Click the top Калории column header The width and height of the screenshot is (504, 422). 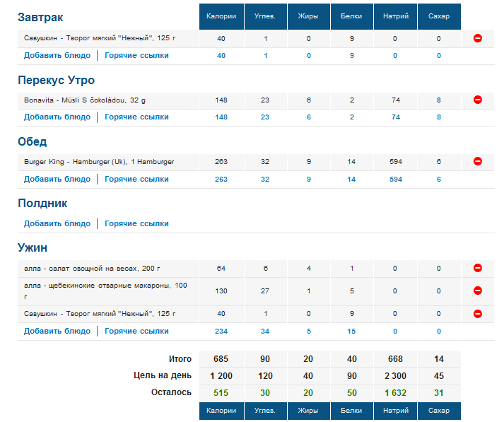[221, 16]
